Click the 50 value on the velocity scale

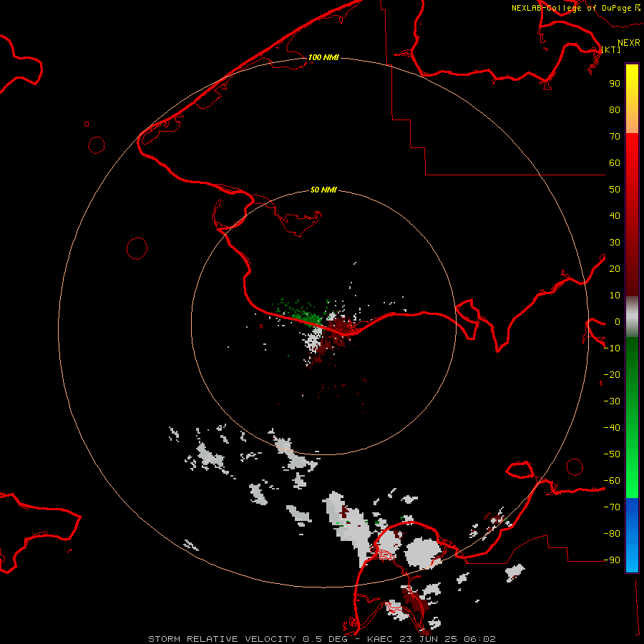[x=615, y=190]
